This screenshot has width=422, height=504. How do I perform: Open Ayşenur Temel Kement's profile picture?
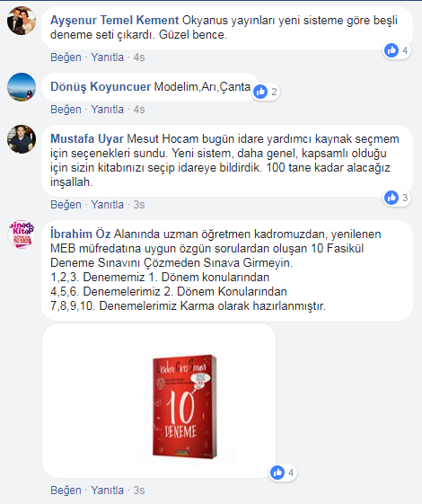click(x=22, y=21)
